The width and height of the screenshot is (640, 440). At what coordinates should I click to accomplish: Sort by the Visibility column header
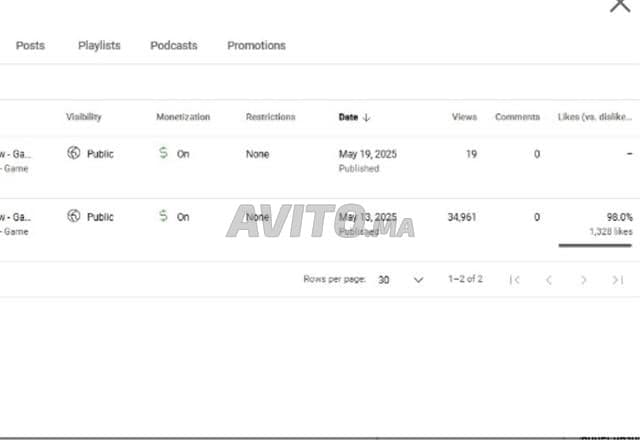click(84, 117)
